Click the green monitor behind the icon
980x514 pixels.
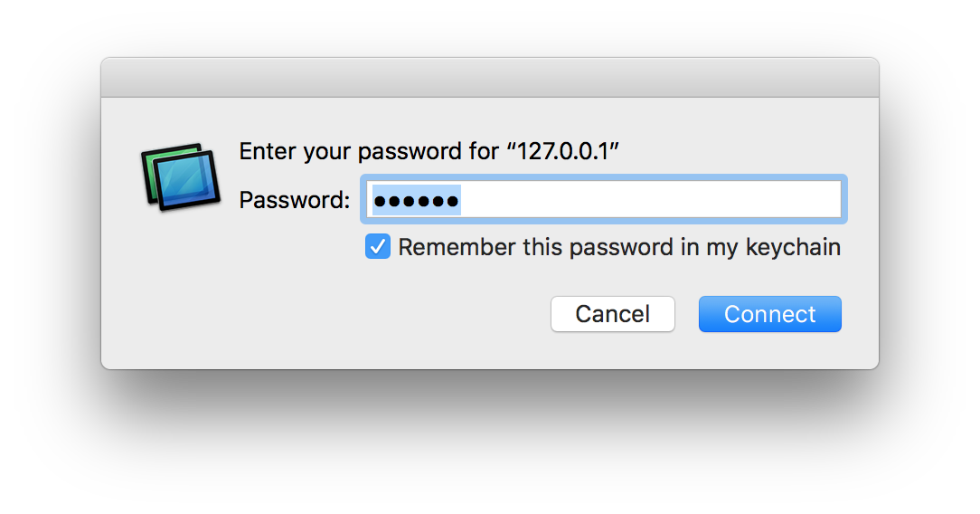click(x=154, y=161)
